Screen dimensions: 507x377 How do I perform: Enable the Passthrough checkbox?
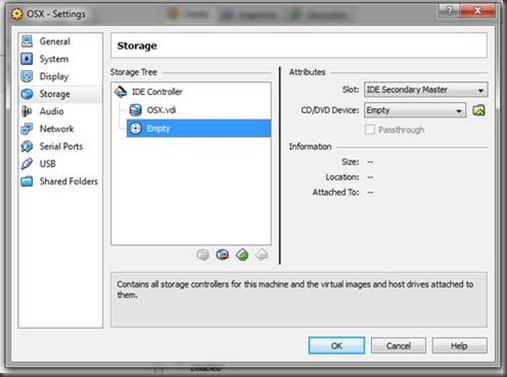click(370, 130)
